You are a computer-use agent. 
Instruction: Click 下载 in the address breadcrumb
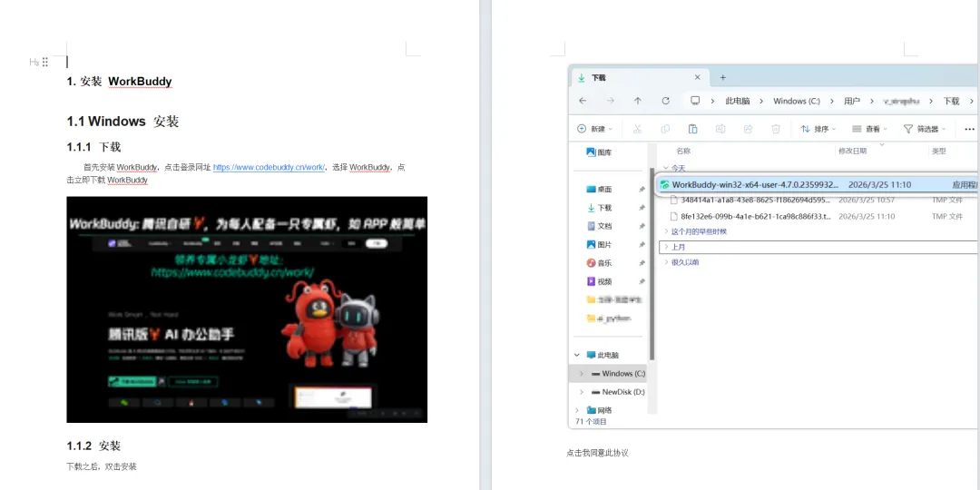951,102
